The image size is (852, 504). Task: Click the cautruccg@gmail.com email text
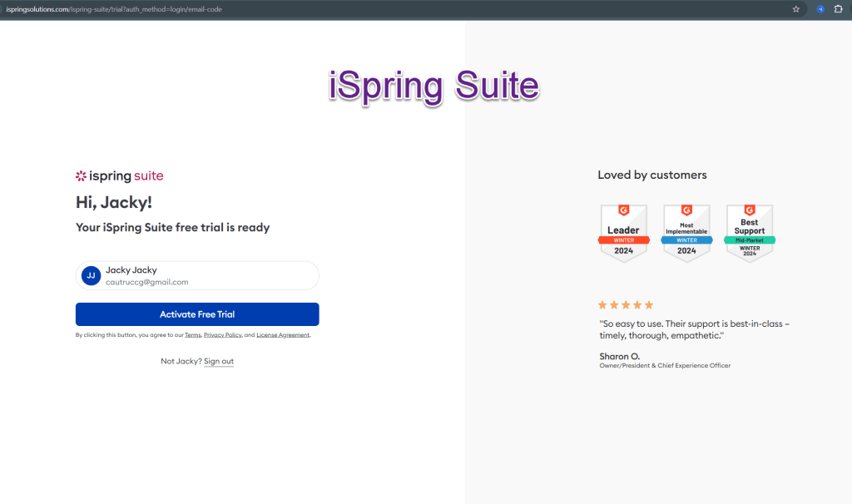146,282
